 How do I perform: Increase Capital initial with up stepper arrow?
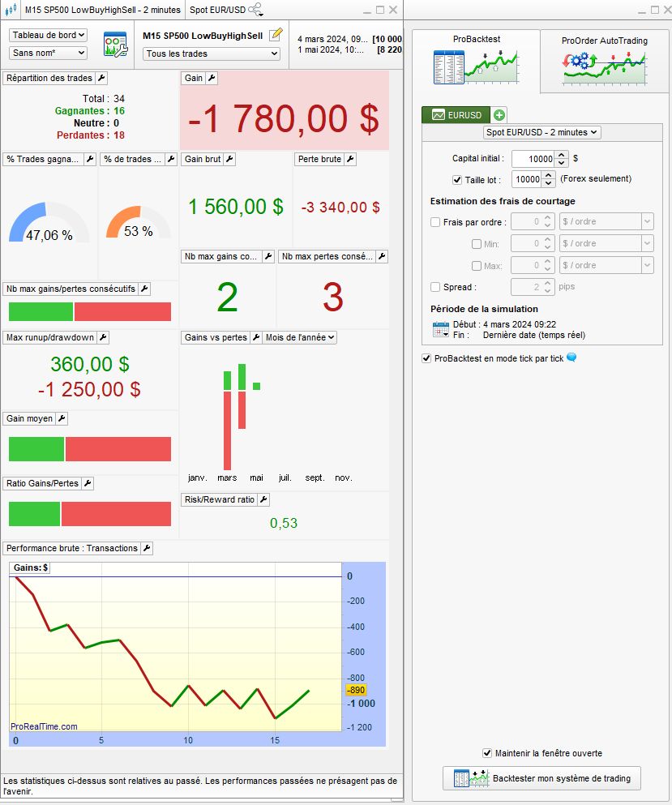point(562,155)
